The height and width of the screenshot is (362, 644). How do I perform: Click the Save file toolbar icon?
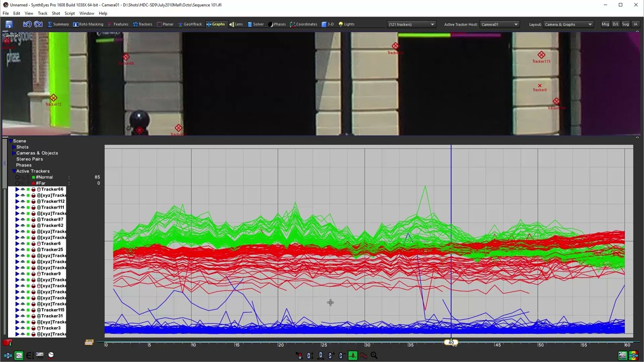[x=9, y=24]
